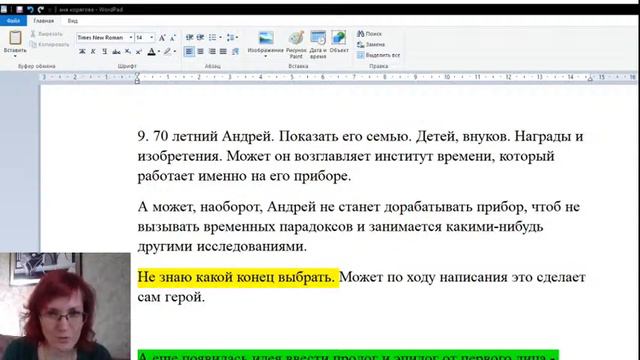Save document via quick access toolbar
The image size is (640, 360).
pos(19,9)
